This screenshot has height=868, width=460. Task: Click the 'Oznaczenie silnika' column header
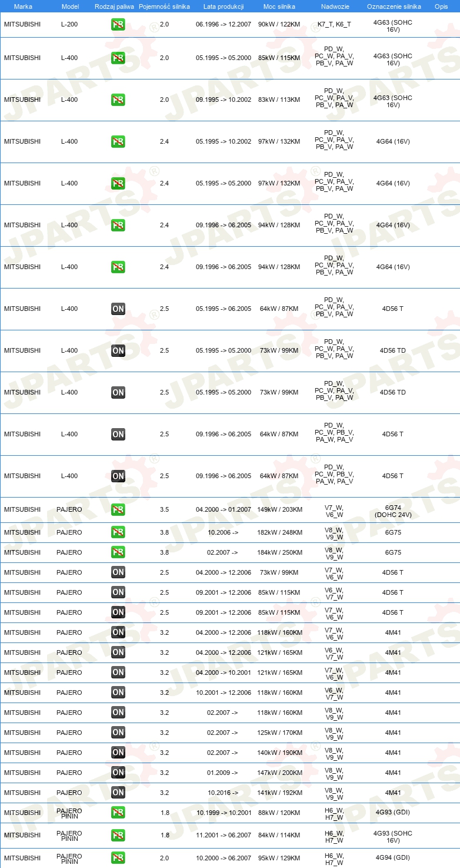(394, 6)
